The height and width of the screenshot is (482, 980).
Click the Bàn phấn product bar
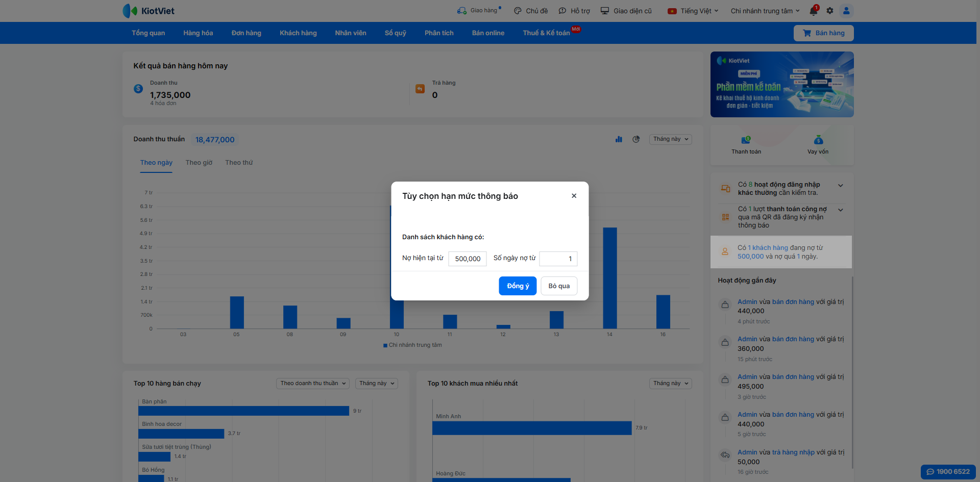coord(243,411)
